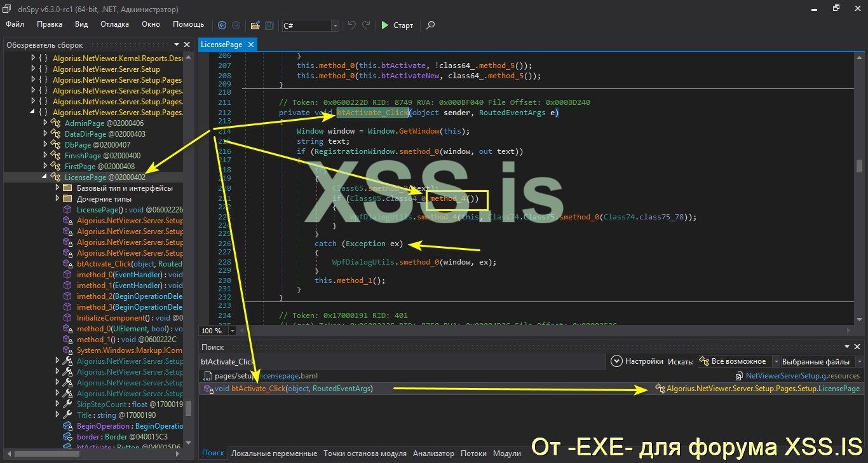Click the search field containing btActivate_Click
The image size is (868, 463).
pyautogui.click(x=403, y=361)
